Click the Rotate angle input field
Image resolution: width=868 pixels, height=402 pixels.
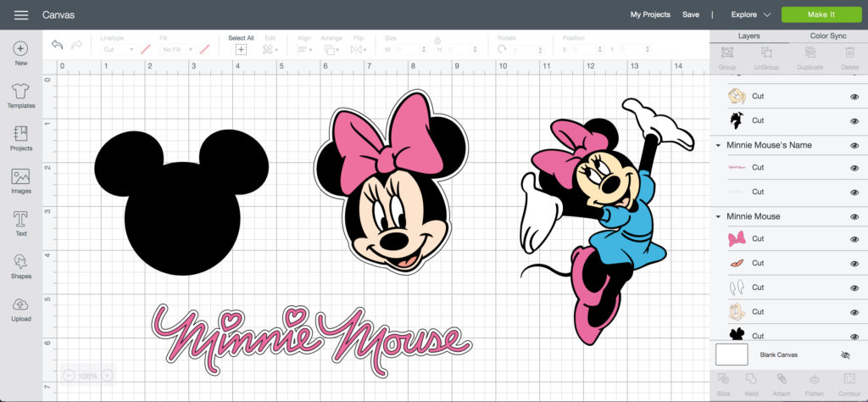[x=528, y=49]
